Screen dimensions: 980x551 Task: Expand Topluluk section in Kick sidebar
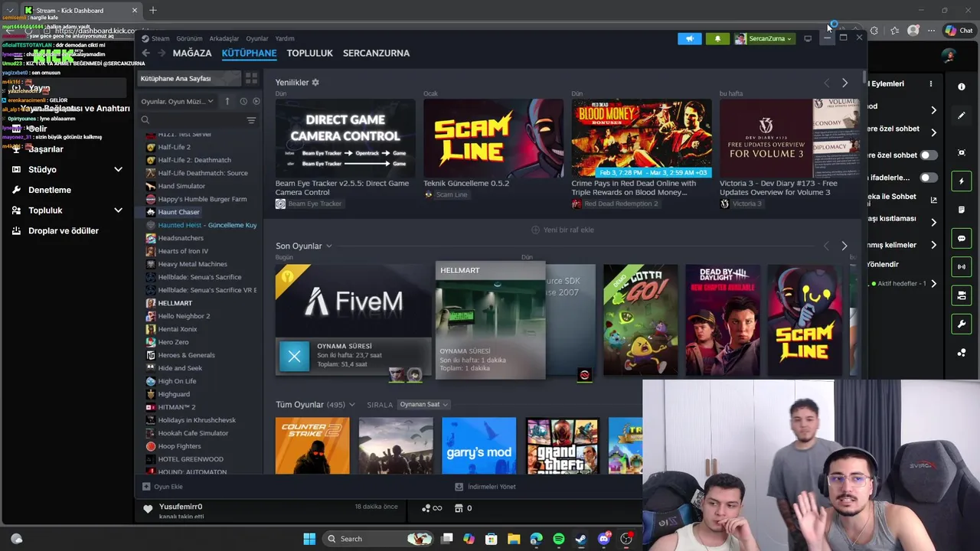pos(118,210)
